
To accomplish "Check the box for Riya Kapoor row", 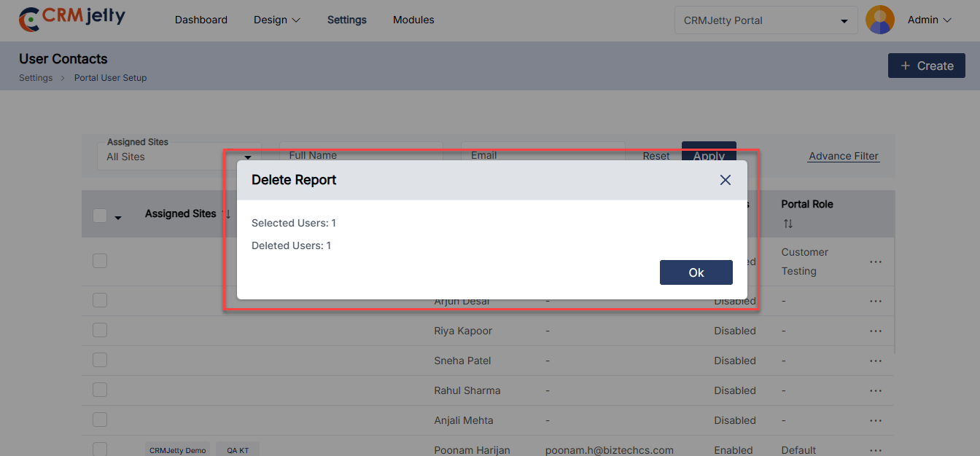I will pyautogui.click(x=100, y=331).
